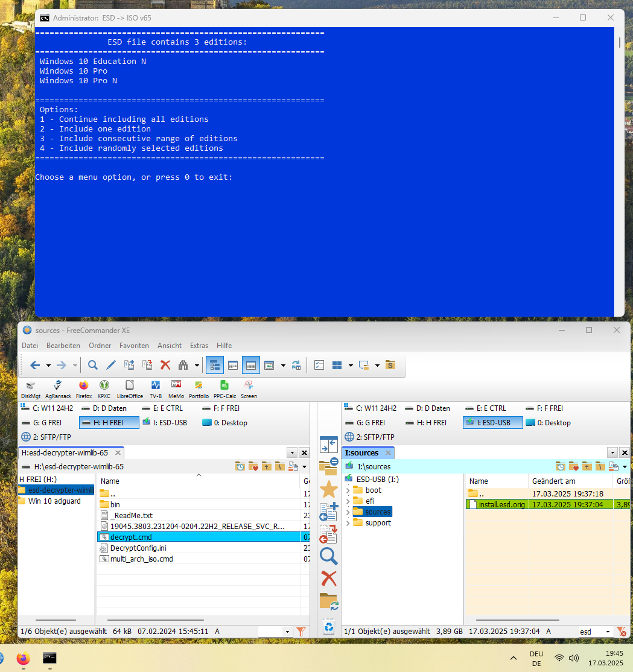
Task: Open the thumbnail view options dropdown arrow
Action: click(x=283, y=366)
